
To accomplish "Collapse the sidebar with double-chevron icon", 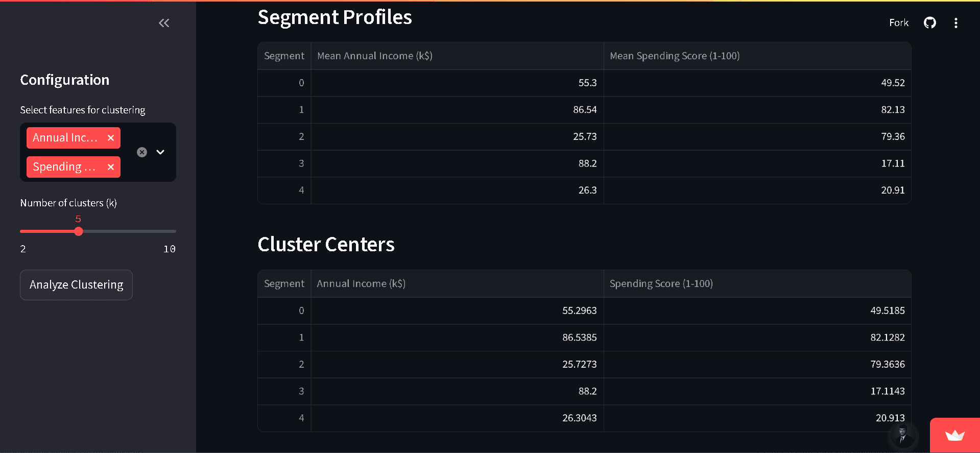I will 164,23.
